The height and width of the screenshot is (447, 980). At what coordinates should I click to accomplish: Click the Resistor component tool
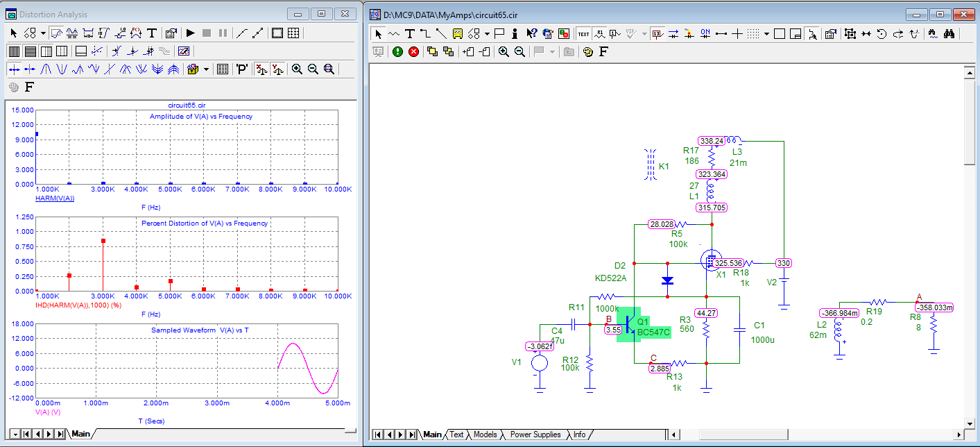(394, 33)
